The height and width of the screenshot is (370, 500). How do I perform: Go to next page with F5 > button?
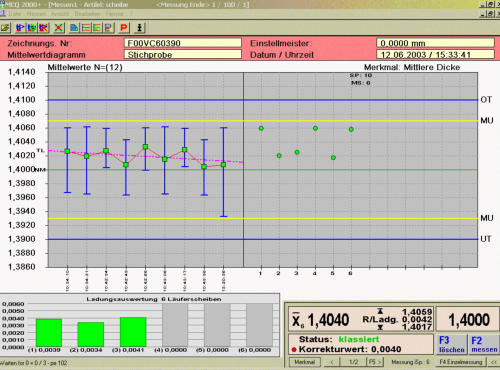coord(375,362)
